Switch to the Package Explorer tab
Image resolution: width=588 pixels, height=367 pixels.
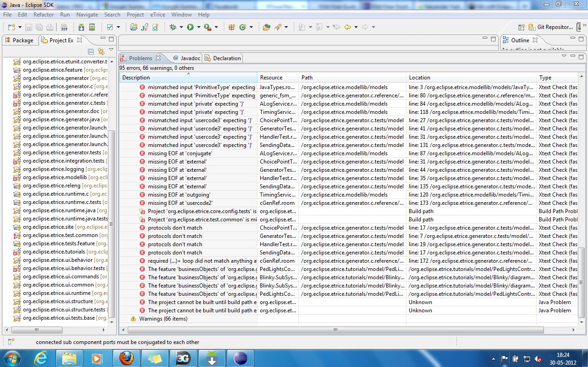(19, 40)
